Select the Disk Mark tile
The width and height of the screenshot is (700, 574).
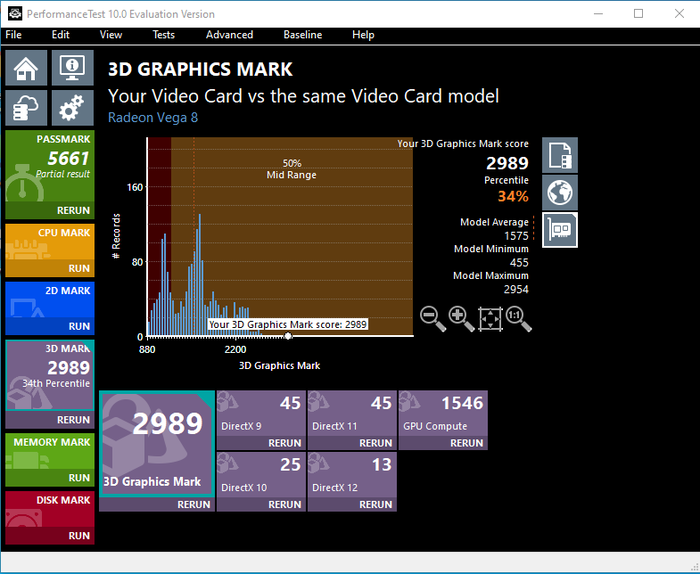(x=50, y=509)
